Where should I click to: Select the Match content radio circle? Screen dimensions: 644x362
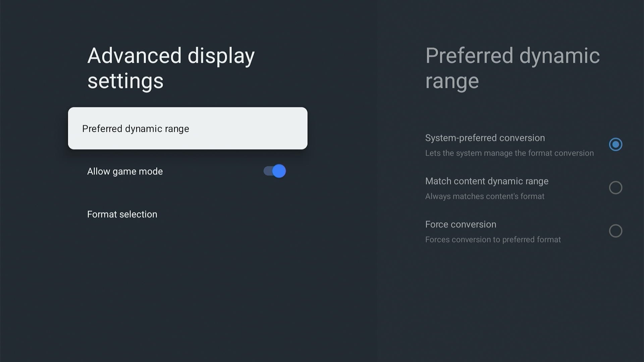[615, 188]
